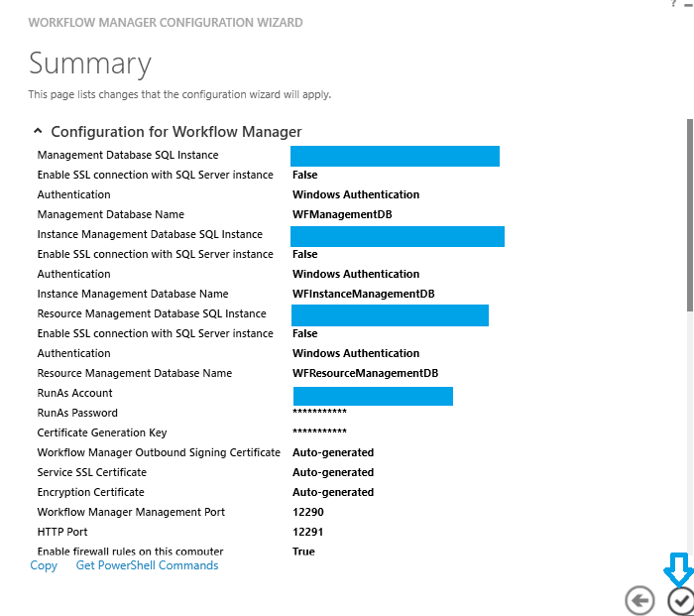Click Management Database SQL Instance label
Image resolution: width=694 pixels, height=616 pixels.
[x=128, y=155]
